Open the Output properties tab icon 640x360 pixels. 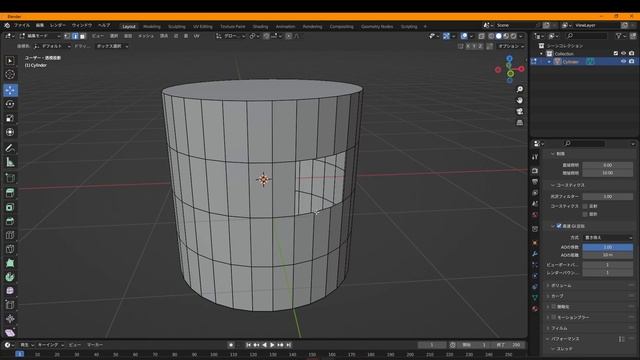(535, 182)
